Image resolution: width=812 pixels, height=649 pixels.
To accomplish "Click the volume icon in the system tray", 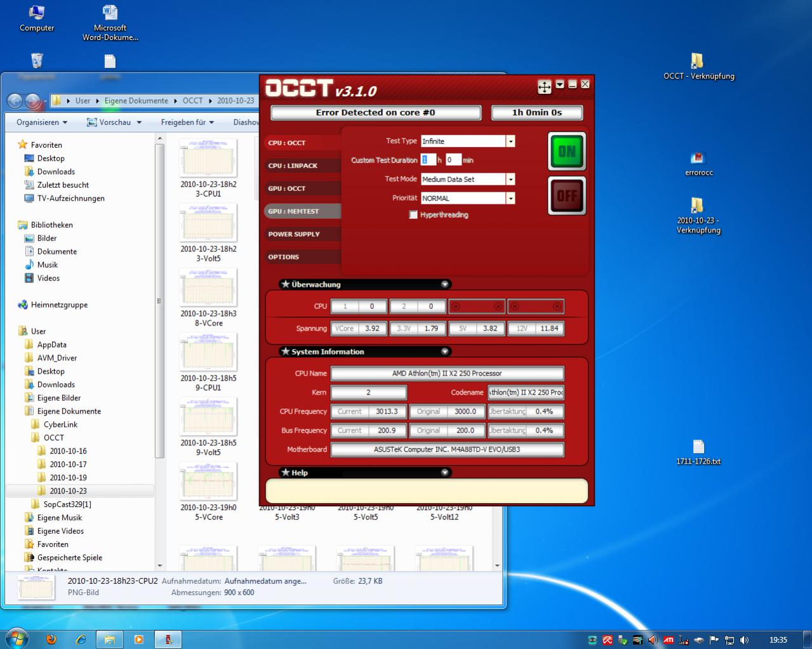I will click(744, 640).
